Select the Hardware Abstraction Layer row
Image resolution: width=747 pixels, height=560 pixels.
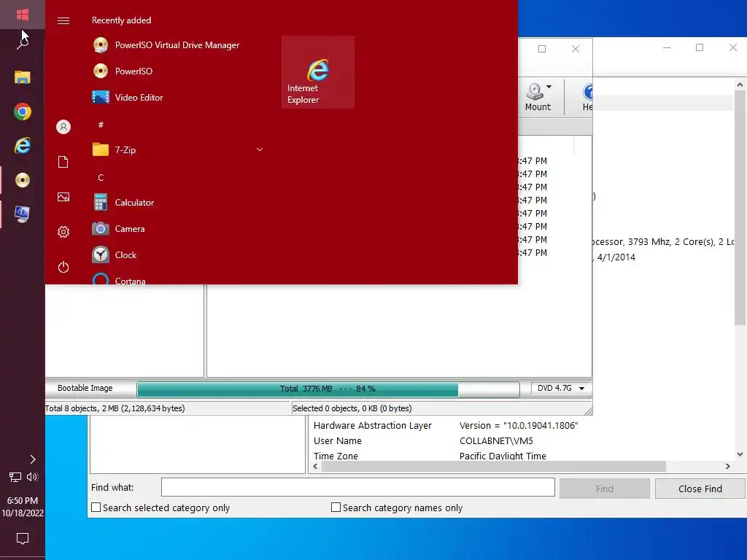pyautogui.click(x=446, y=426)
